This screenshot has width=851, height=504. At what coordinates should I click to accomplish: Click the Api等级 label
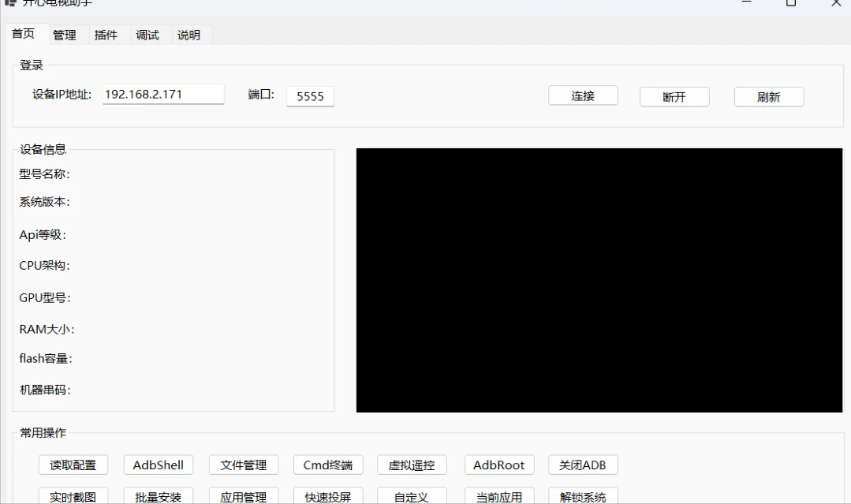[43, 235]
